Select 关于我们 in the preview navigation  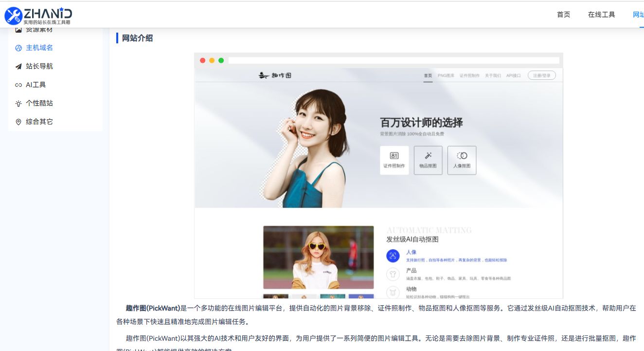[x=493, y=75]
